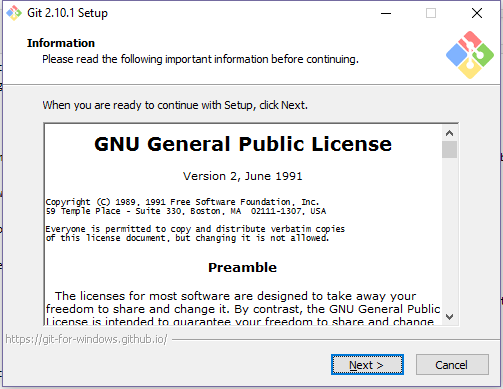Close the Git 2.10.1 Setup dialog
This screenshot has height=389, width=503.
(x=477, y=13)
